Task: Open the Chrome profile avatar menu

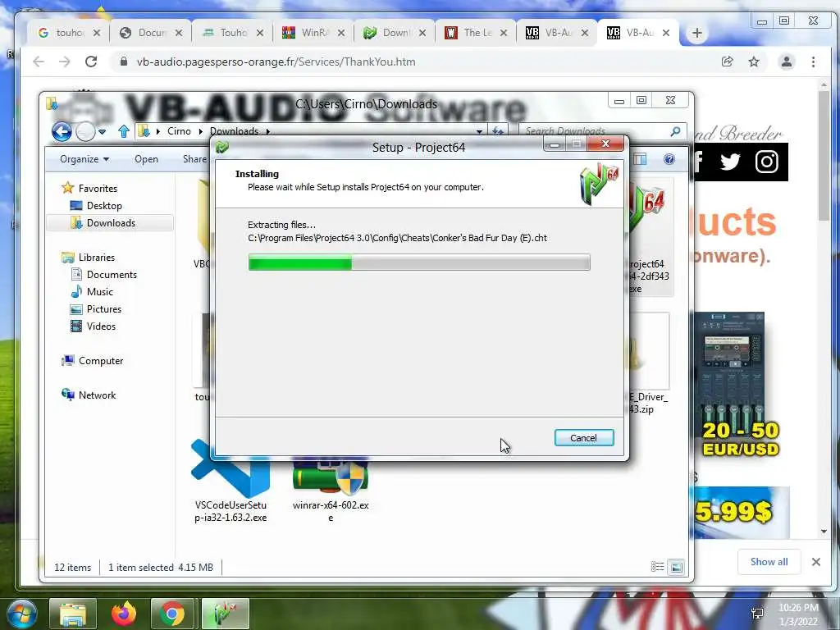Action: [x=787, y=62]
